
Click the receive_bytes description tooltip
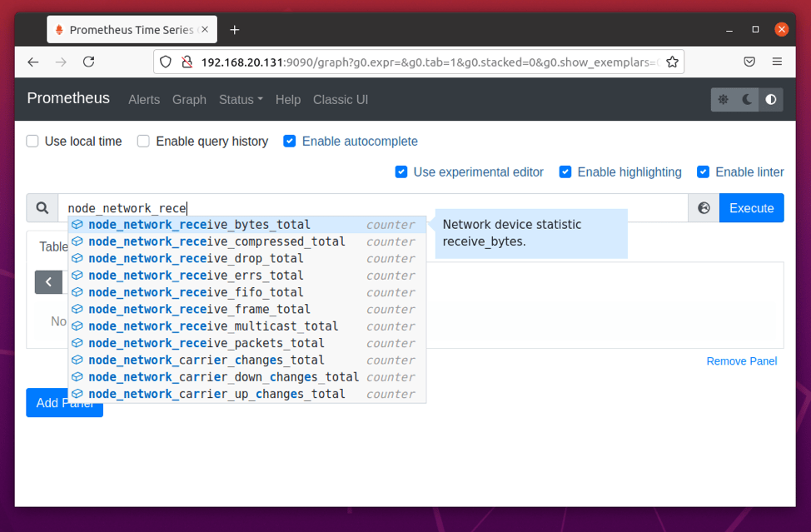(531, 233)
